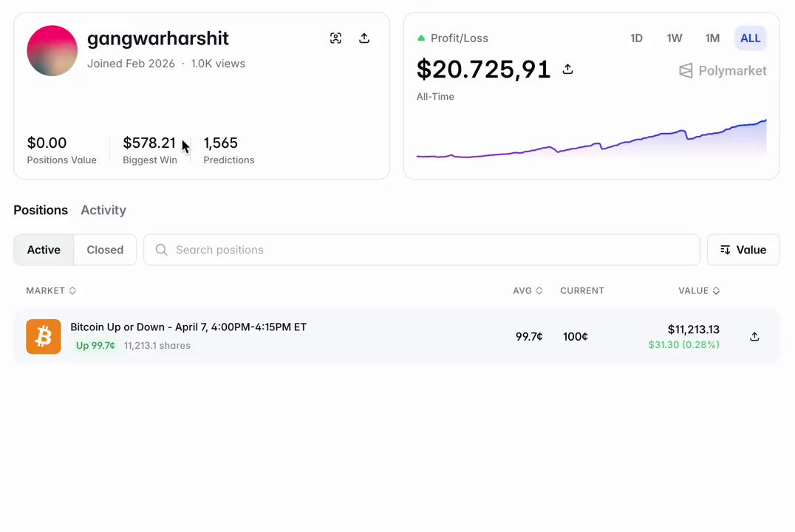Click the Bitcoin market logo
This screenshot has width=795, height=532.
tap(44, 337)
